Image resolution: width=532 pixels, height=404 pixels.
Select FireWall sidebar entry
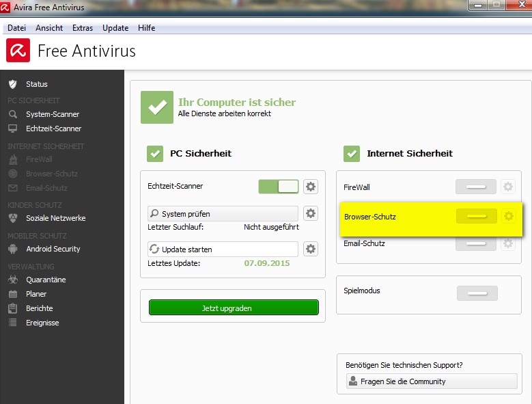click(x=39, y=159)
